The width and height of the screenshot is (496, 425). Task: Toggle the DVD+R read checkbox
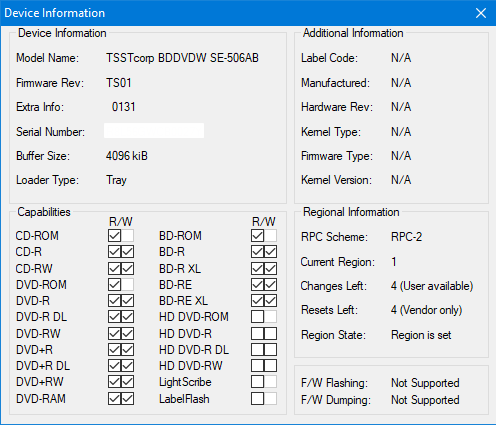click(x=114, y=350)
